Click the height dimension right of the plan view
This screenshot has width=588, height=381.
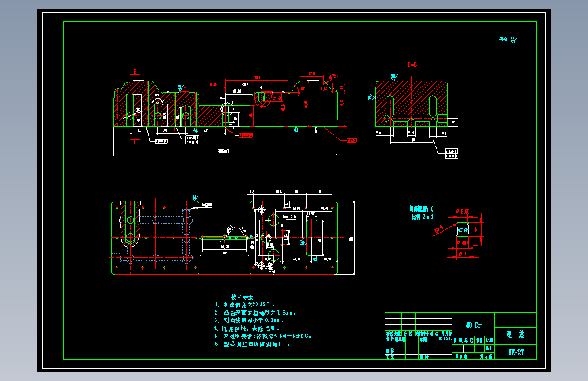(351, 238)
